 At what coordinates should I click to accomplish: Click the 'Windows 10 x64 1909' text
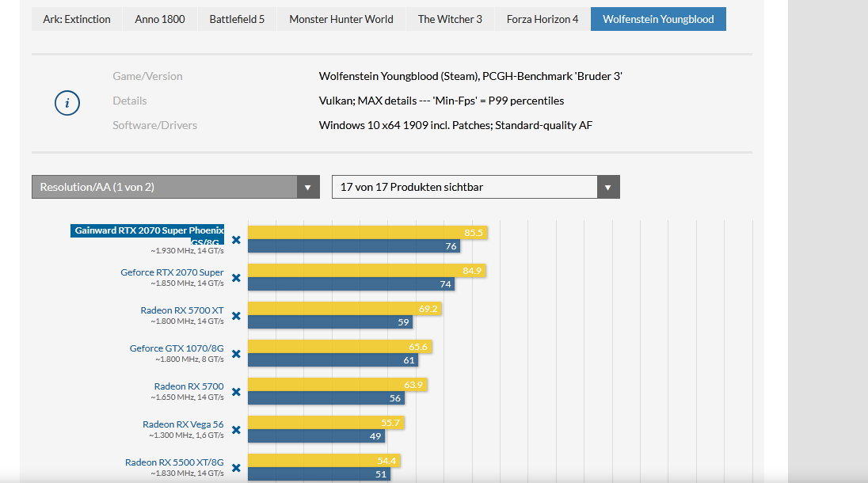pos(455,126)
